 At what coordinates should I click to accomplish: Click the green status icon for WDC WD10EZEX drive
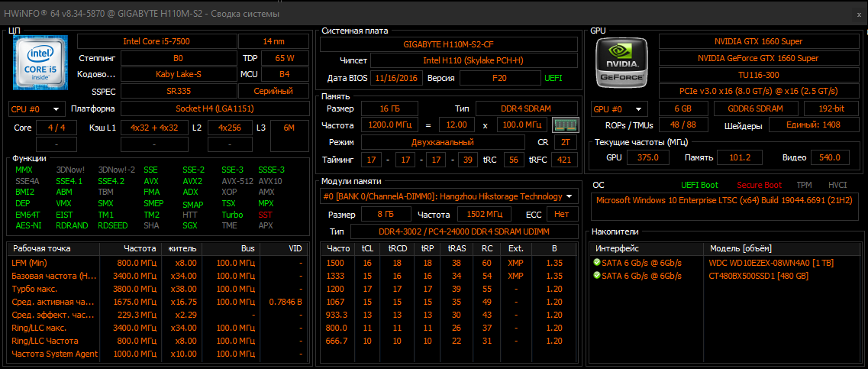[x=597, y=263]
